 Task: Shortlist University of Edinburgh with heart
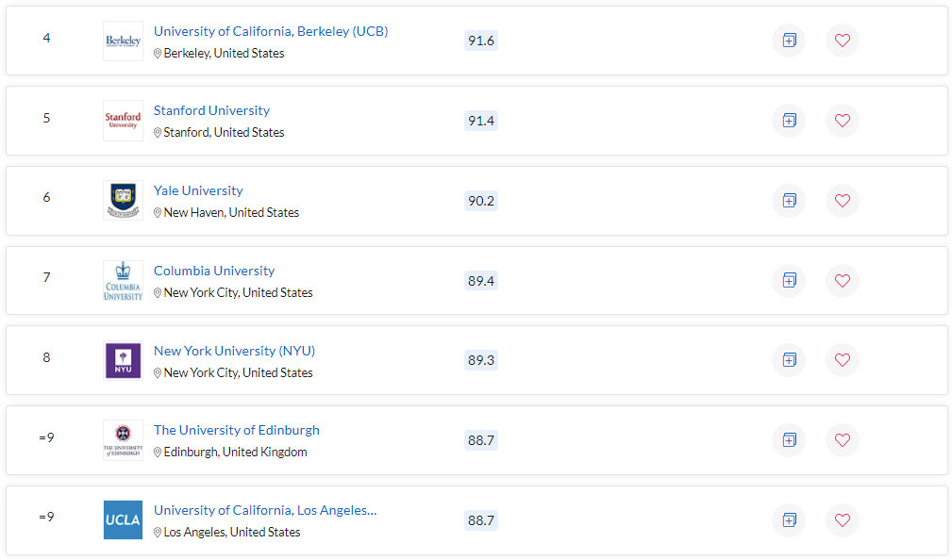pos(843,440)
